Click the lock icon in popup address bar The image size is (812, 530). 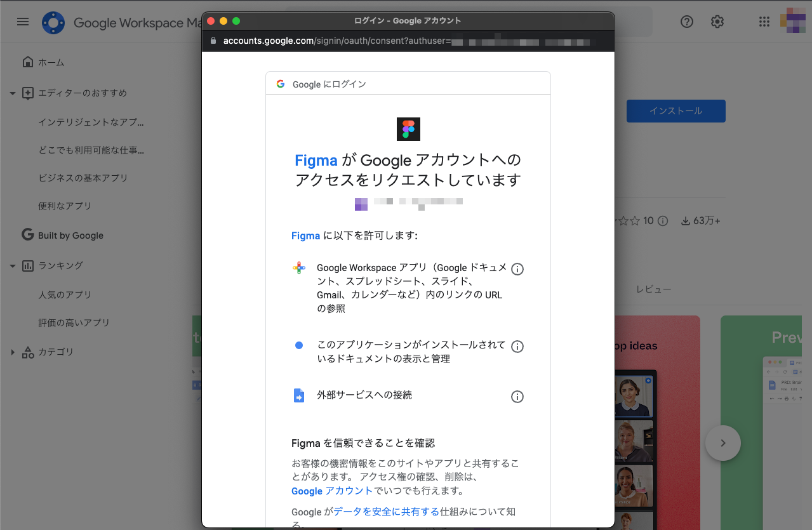[x=214, y=41]
